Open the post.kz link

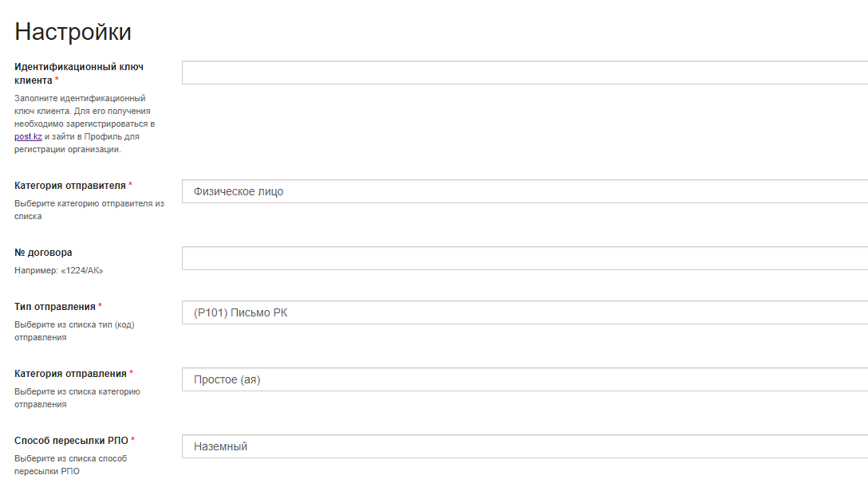[28, 136]
